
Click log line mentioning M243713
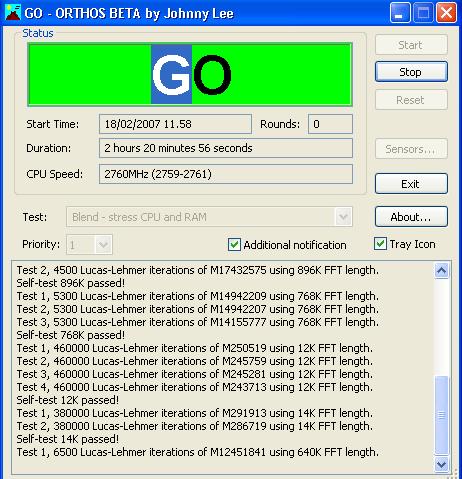[195, 387]
